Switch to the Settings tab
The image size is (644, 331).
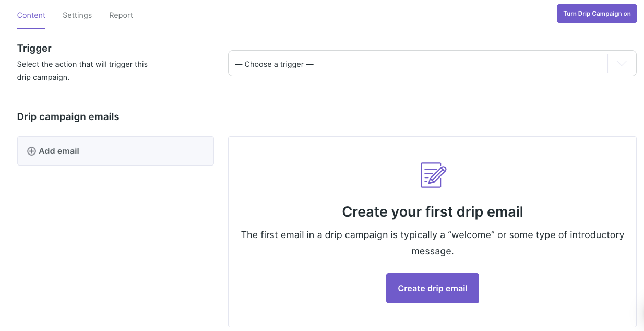coord(77,15)
